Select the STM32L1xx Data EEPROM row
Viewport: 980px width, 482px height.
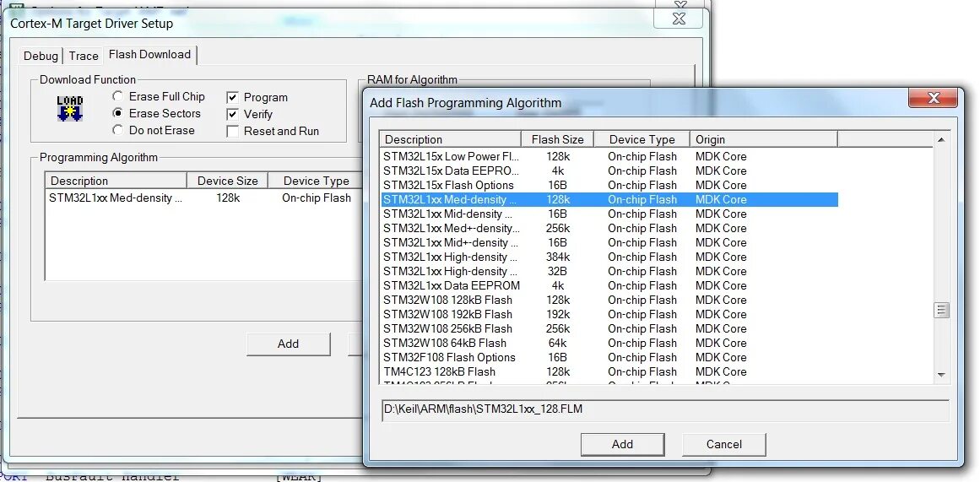point(609,285)
